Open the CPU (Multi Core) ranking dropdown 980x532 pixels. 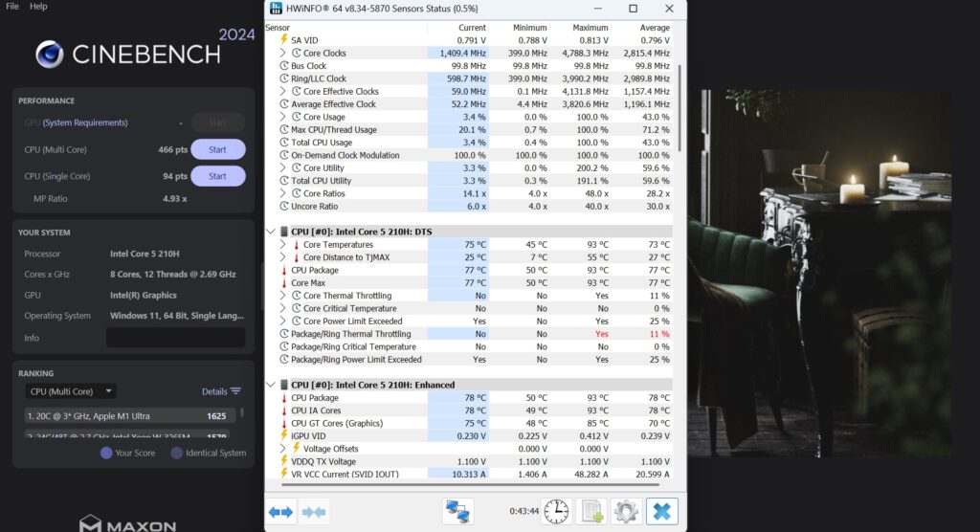71,391
